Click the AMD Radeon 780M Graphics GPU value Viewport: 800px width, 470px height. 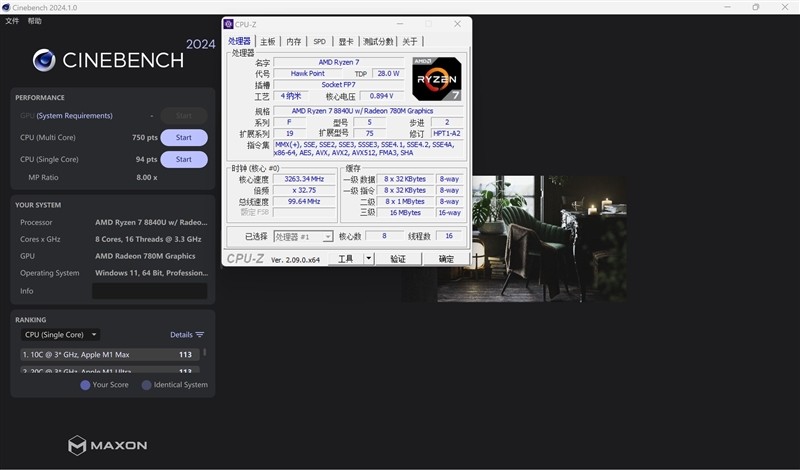(x=145, y=256)
